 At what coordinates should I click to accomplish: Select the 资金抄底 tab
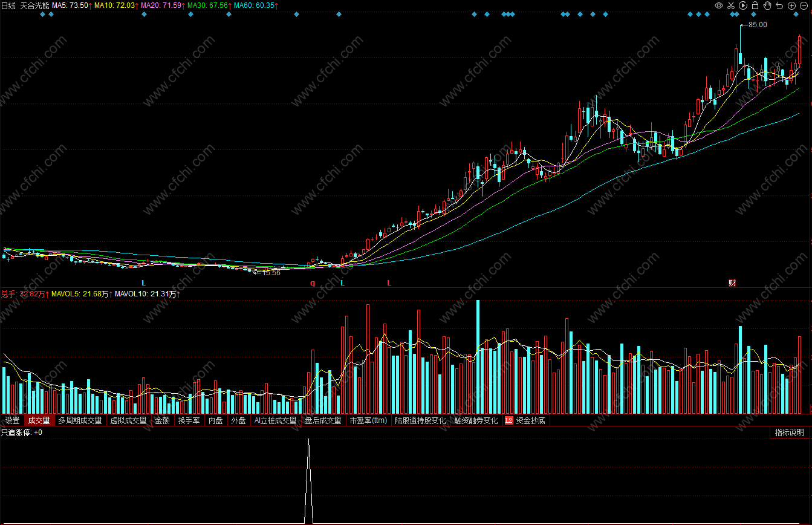(x=530, y=420)
